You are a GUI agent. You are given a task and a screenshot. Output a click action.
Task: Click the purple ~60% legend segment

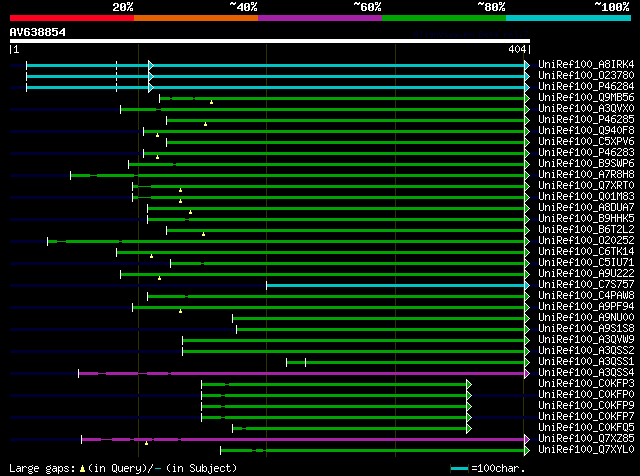[320, 18]
